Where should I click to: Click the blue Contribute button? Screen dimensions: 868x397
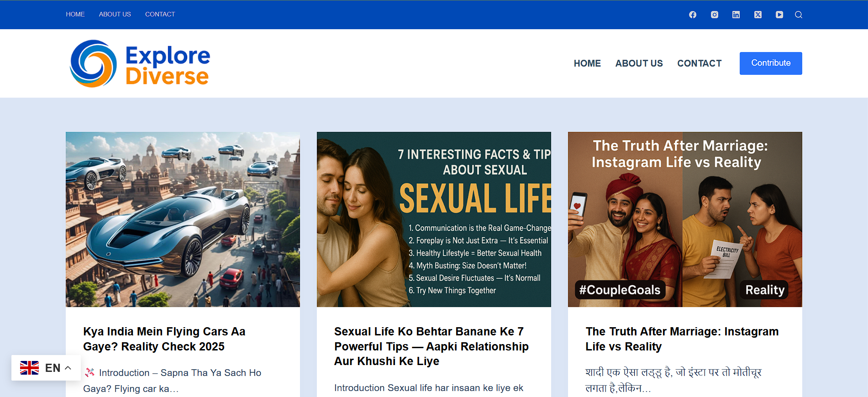[771, 63]
